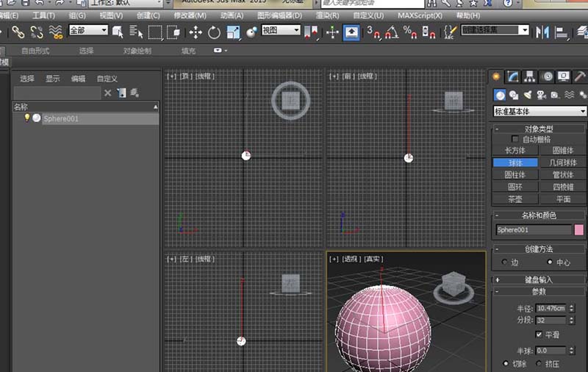
Task: Select Cameras category icon
Action: [x=541, y=96]
